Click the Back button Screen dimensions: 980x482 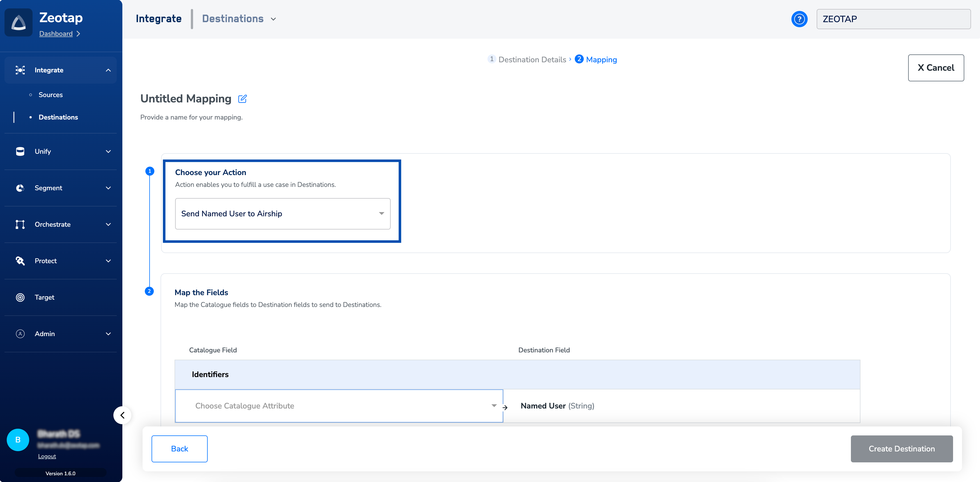click(179, 449)
